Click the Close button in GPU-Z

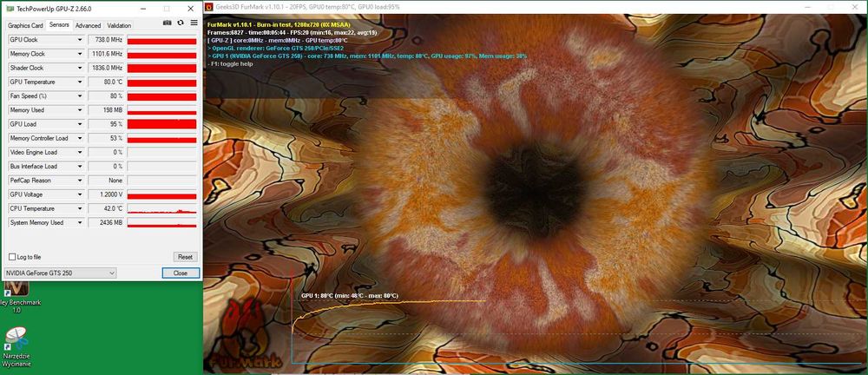pyautogui.click(x=181, y=273)
